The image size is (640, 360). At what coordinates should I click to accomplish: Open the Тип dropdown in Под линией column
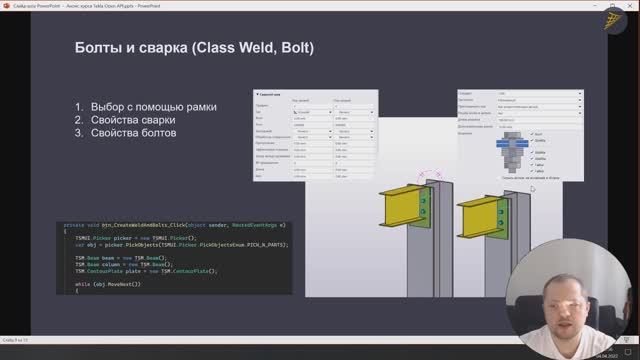coord(354,112)
